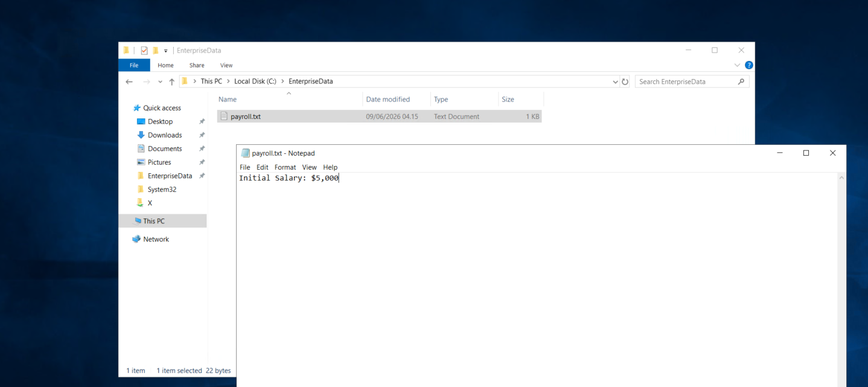868x387 pixels.
Task: Open the Format menu in Notepad
Action: pos(285,167)
